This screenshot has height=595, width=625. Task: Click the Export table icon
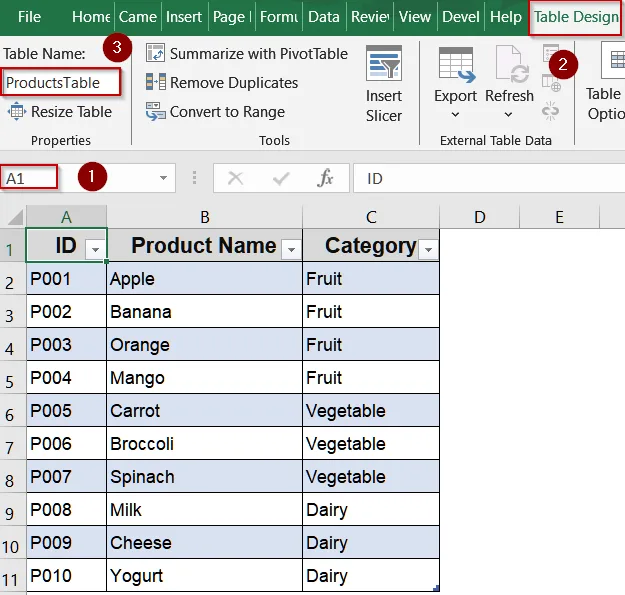coord(456,65)
